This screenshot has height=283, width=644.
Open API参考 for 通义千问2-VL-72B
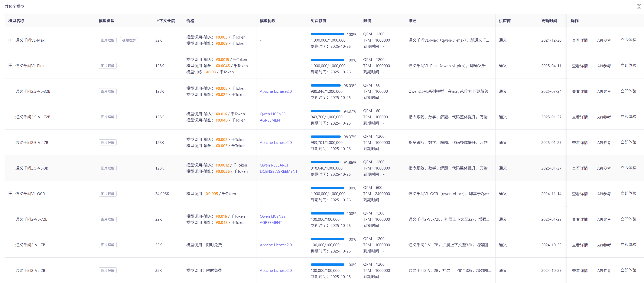click(604, 219)
